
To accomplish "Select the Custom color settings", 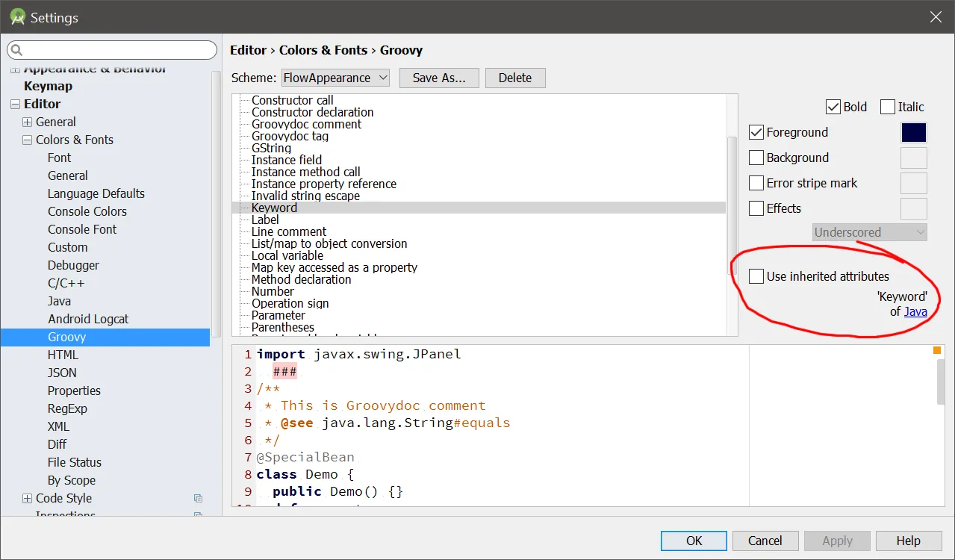I will tap(68, 247).
